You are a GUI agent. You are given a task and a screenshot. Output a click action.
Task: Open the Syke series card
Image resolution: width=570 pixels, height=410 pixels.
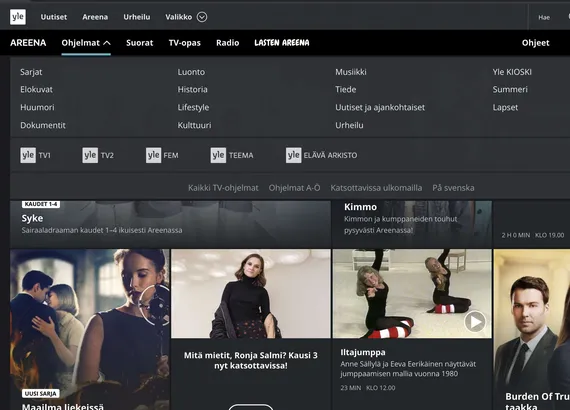click(x=170, y=224)
